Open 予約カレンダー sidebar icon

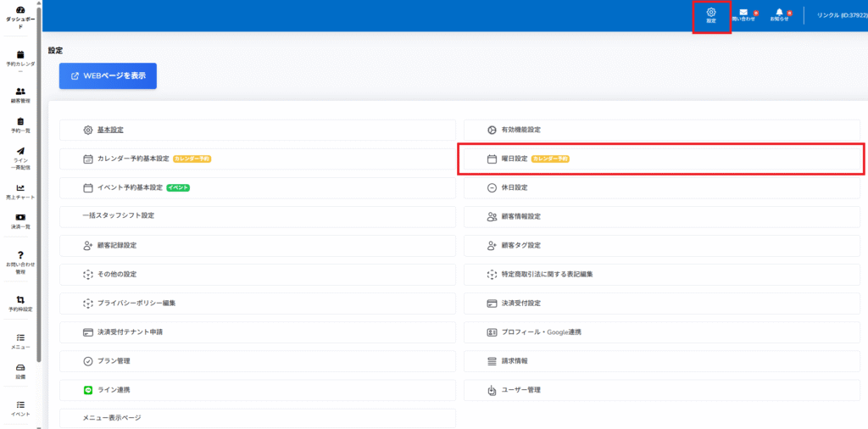(20, 58)
